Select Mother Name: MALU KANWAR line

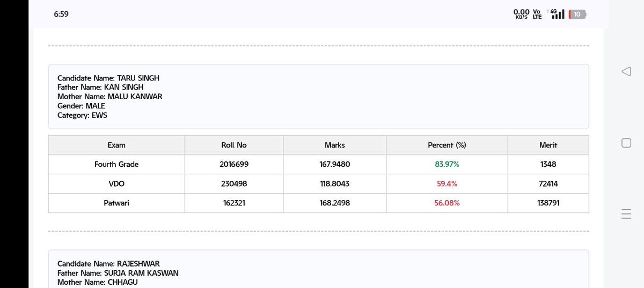[110, 97]
